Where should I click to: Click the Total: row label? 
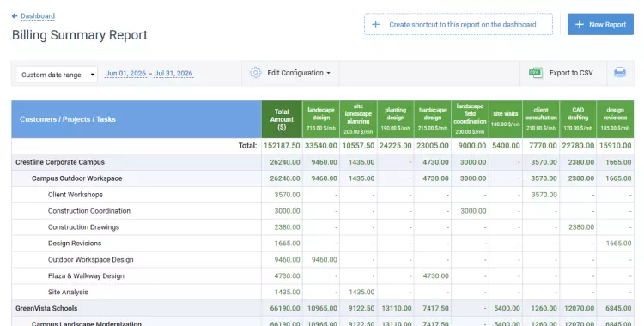[247, 146]
